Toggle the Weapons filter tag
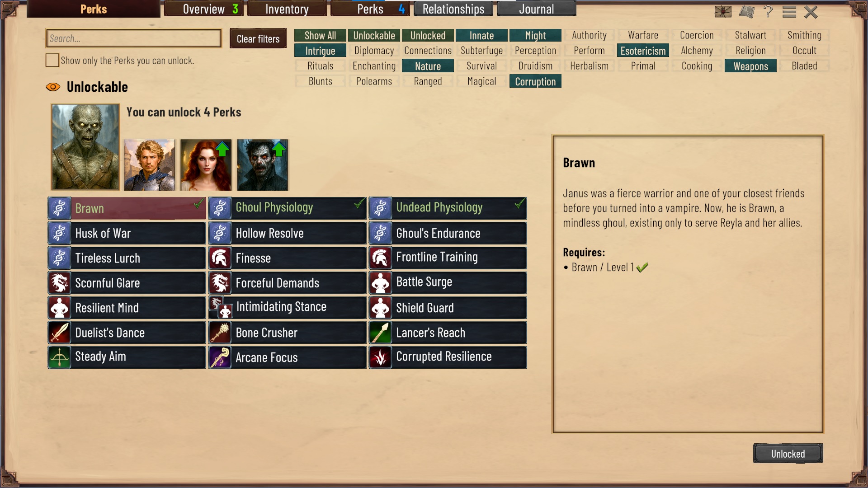This screenshot has height=488, width=868. pos(750,66)
